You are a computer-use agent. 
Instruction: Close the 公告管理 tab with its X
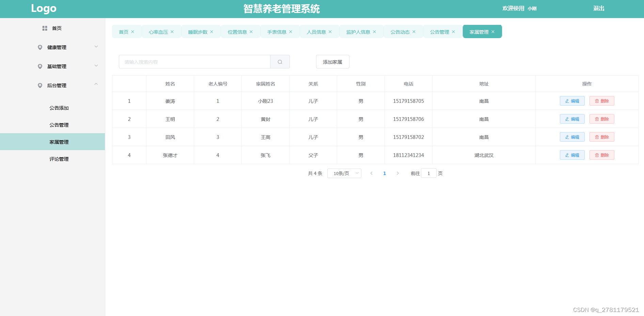click(454, 32)
